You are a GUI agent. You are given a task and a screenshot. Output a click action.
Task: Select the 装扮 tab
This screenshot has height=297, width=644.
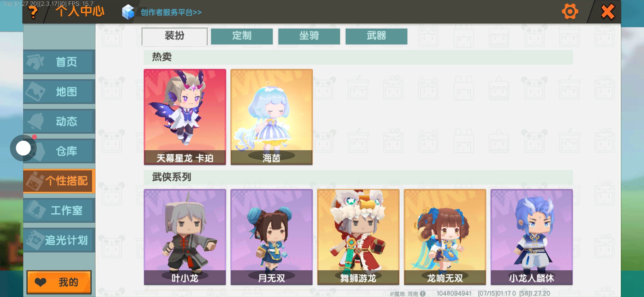[x=174, y=36]
